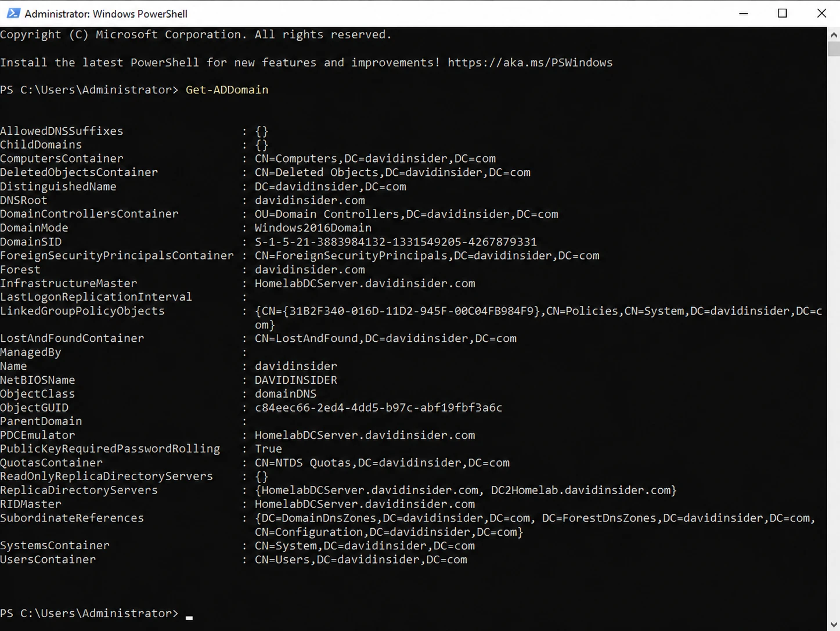Image resolution: width=840 pixels, height=631 pixels.
Task: Click the "LinkedGroupPolicyObjects" property label
Action: pyautogui.click(x=82, y=311)
